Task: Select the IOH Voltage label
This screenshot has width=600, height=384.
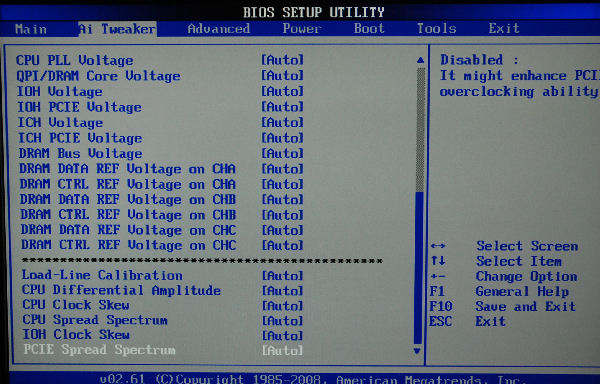Action: tap(59, 91)
